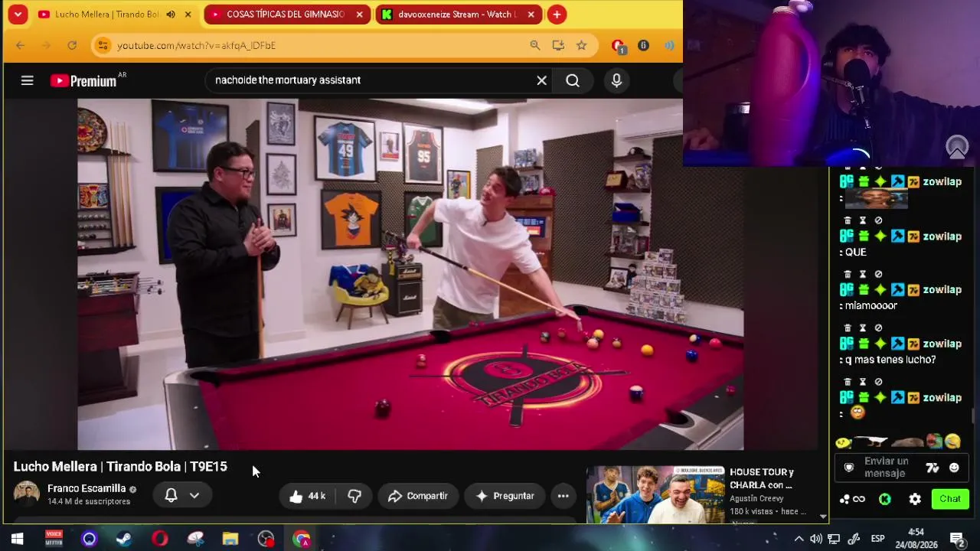Open the taskbar volume speaker control
Viewport: 980px width, 551px height.
(816, 539)
